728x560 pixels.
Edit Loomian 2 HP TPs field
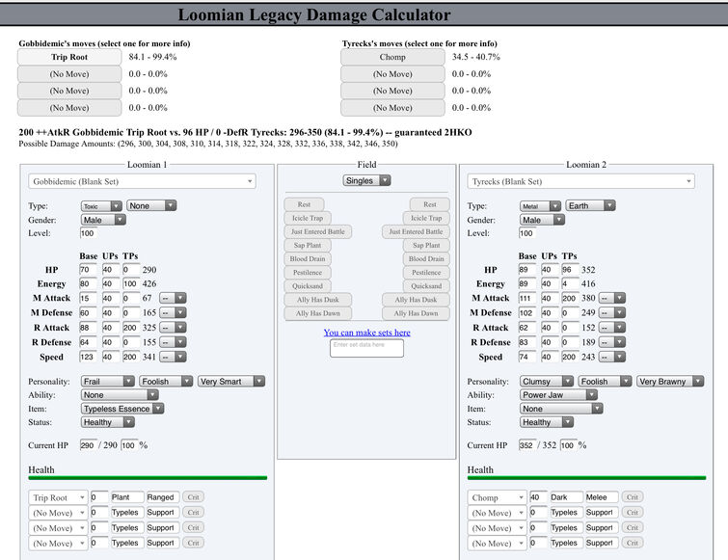(569, 270)
